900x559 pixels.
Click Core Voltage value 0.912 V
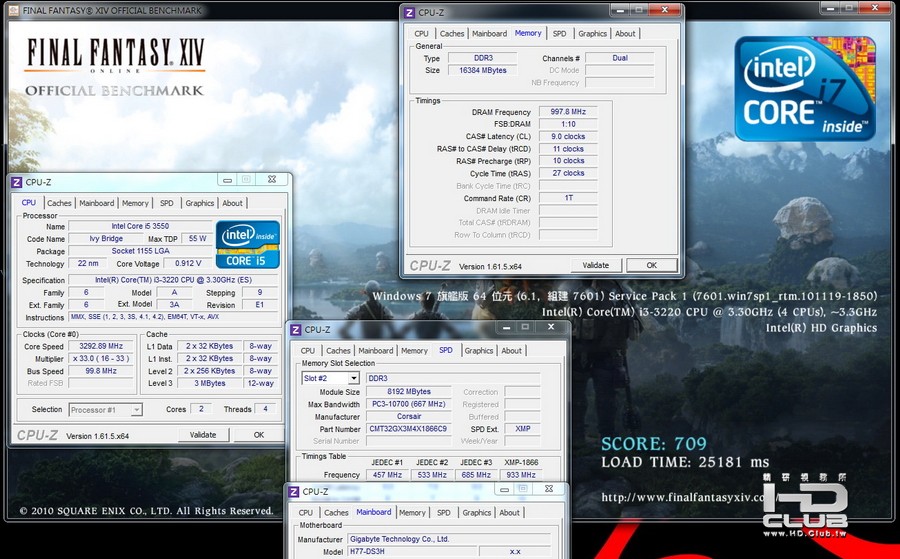187,263
